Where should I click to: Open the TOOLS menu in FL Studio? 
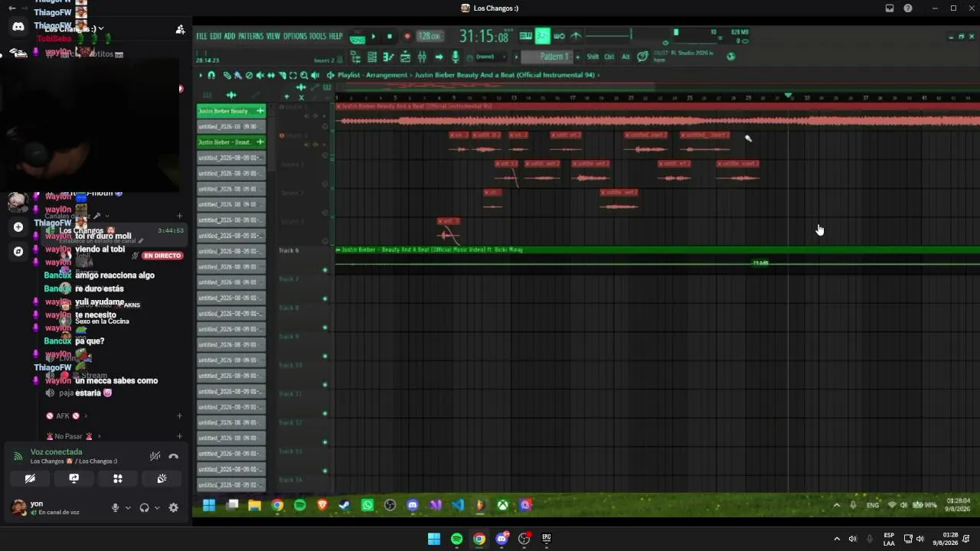coord(318,36)
